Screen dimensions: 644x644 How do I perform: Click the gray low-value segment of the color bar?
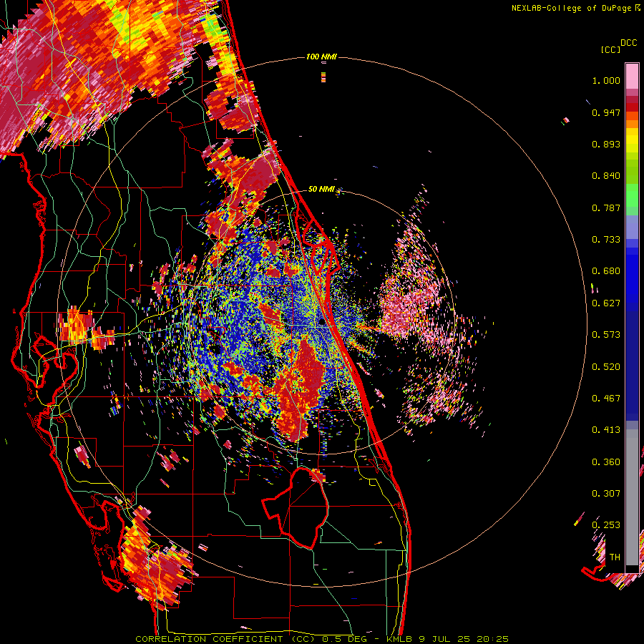click(x=632, y=497)
